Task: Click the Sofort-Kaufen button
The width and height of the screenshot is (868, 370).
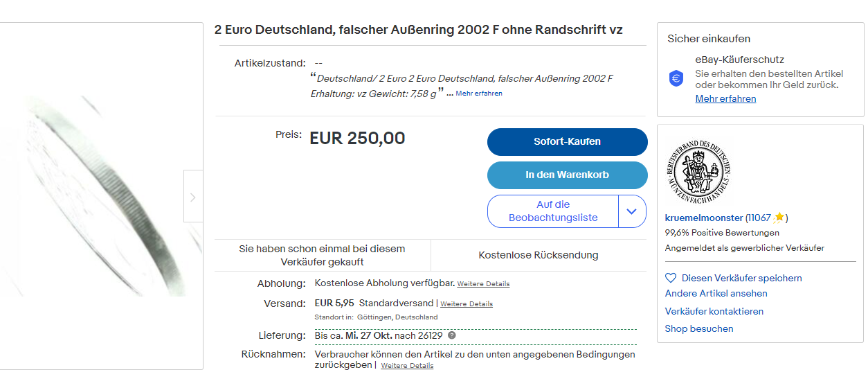Action: click(x=567, y=141)
